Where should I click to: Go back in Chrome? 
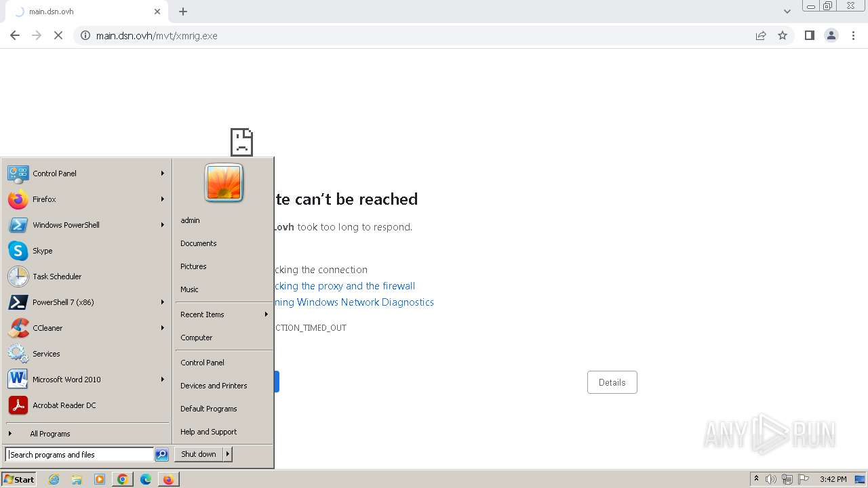[15, 35]
